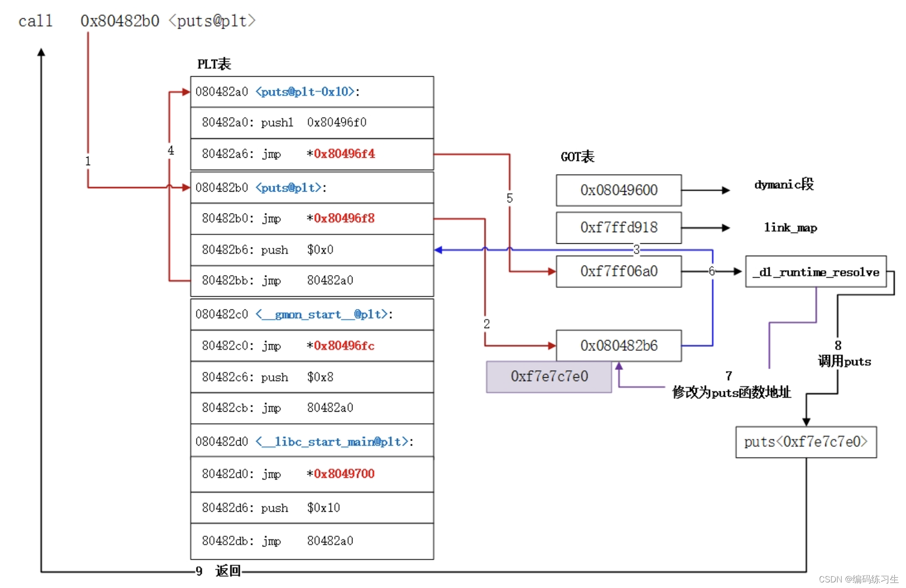Select the '080482c0 <__gmon_start__@plt>:' row

(x=312, y=314)
